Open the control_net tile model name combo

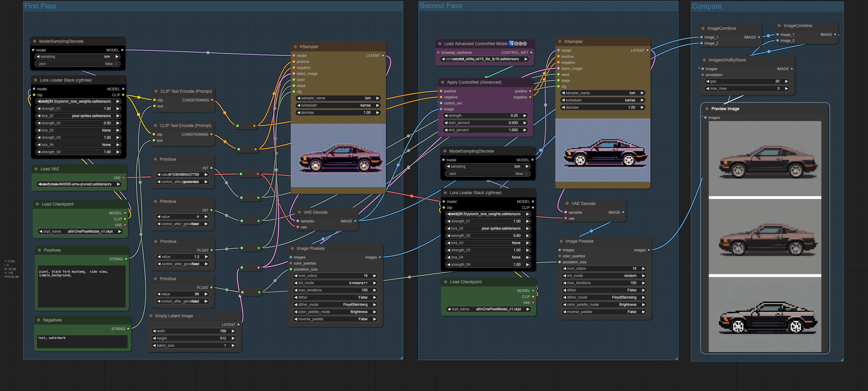click(x=484, y=59)
